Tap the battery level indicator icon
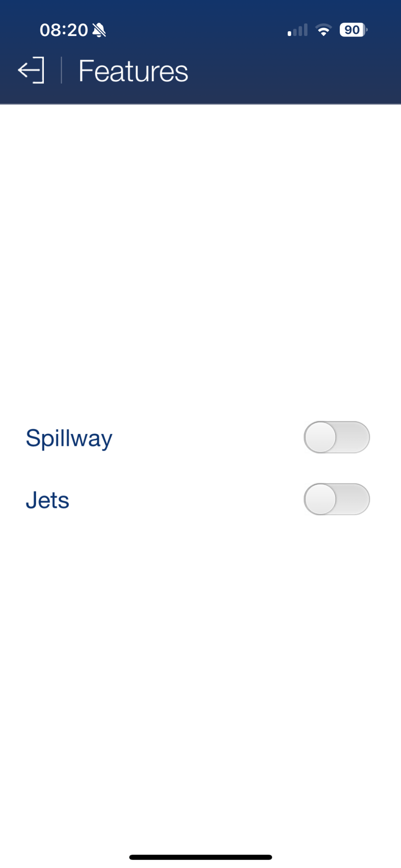The image size is (401, 868). point(353,30)
